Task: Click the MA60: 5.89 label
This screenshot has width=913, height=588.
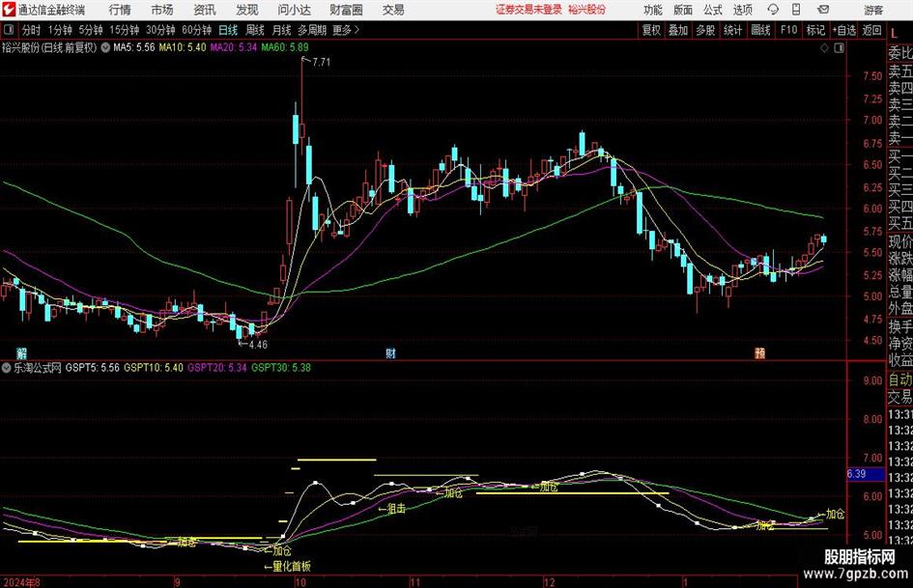Action: point(285,47)
